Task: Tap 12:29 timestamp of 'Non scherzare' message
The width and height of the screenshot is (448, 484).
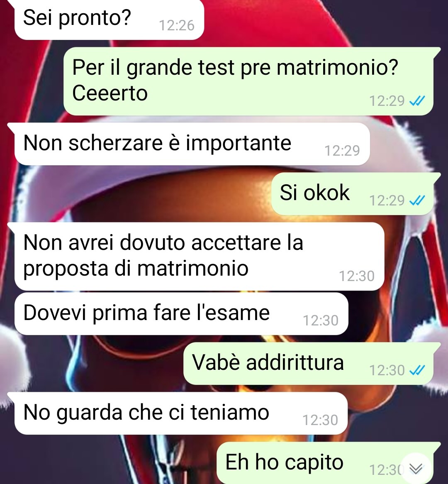Action: (x=342, y=151)
